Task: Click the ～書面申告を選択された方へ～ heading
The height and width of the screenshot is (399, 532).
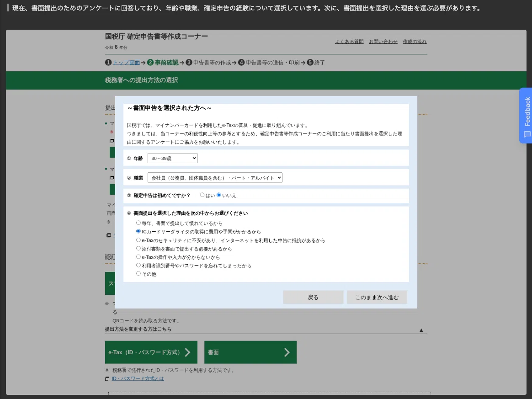Action: tap(169, 108)
